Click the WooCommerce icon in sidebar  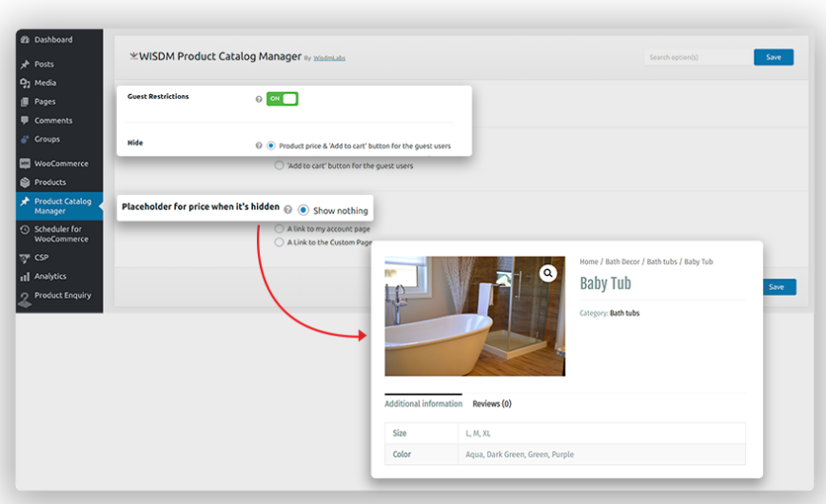[x=25, y=164]
